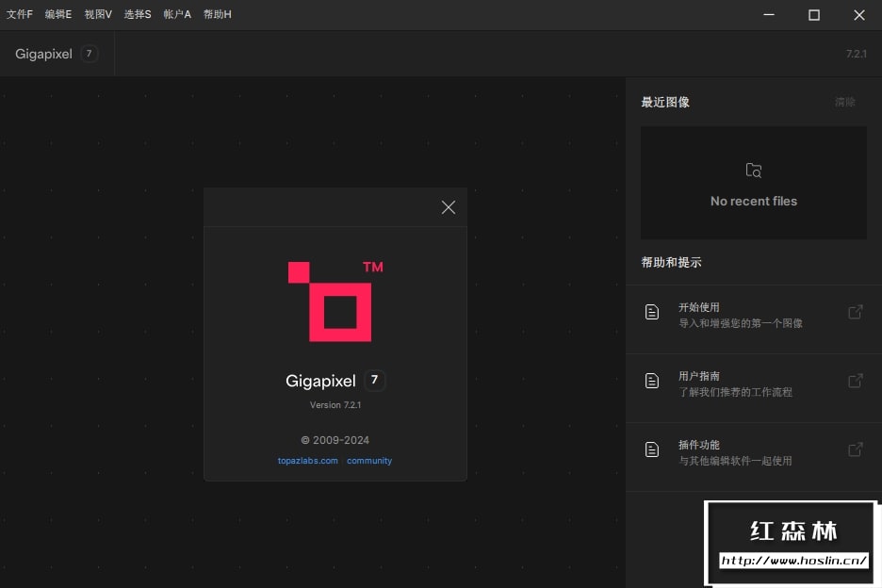The width and height of the screenshot is (882, 588).
Task: Close the Gigapixel about dialog
Action: pos(449,207)
